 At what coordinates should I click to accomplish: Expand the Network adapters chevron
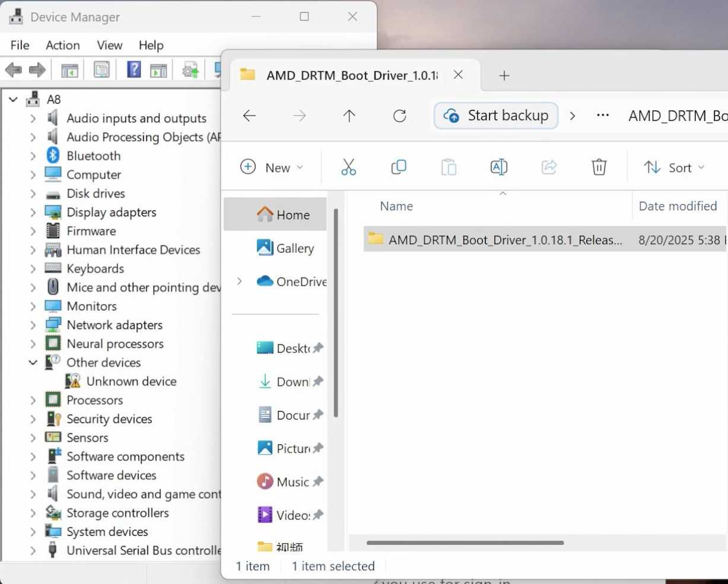[33, 325]
